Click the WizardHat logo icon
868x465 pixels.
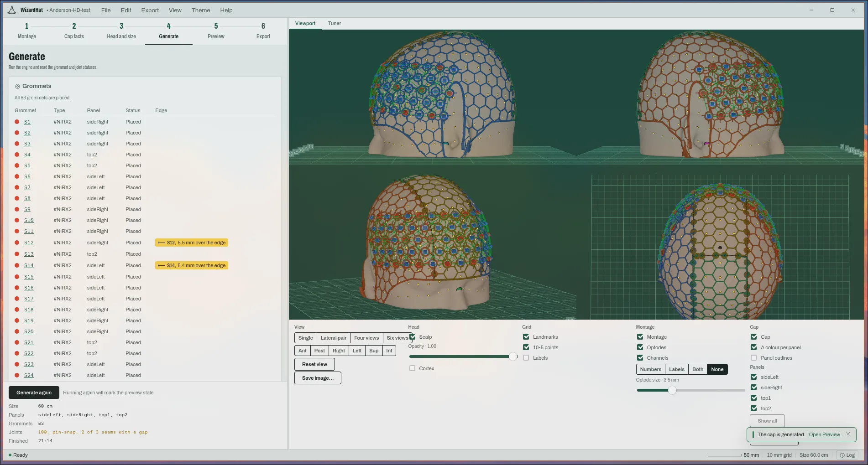12,10
